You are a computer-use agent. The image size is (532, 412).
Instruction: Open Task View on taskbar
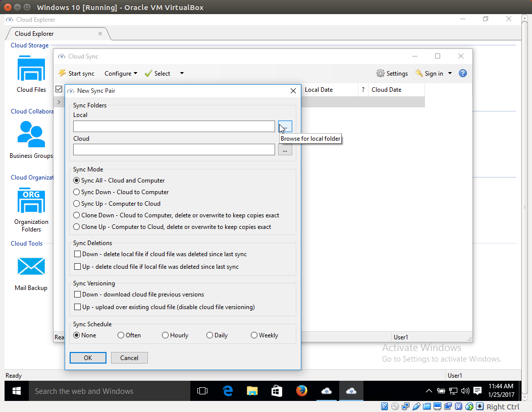202,391
